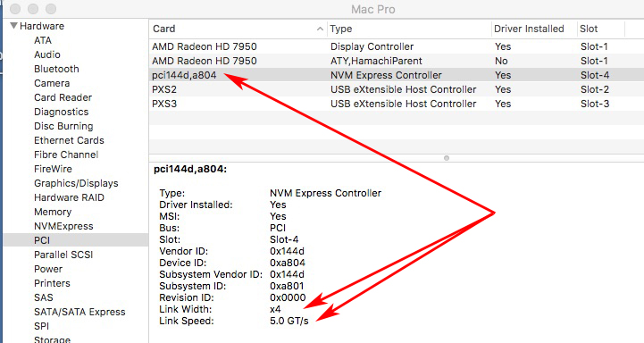Select Audio in the sidebar
The height and width of the screenshot is (343, 644).
[x=47, y=54]
